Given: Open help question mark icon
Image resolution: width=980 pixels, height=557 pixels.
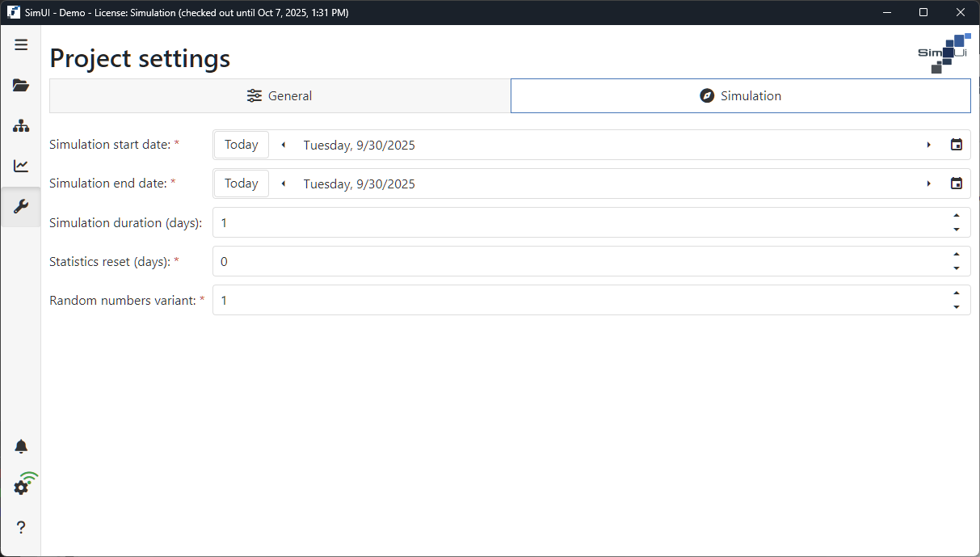Looking at the screenshot, I should click(x=21, y=527).
